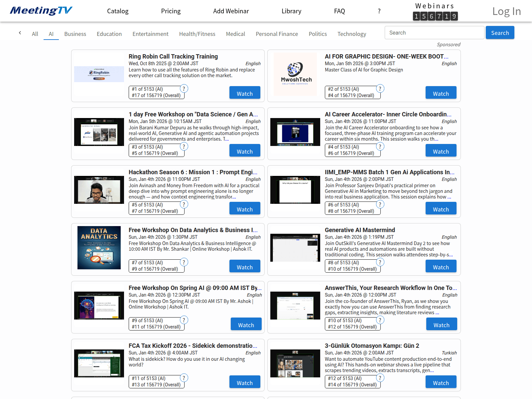Watch the Data Analytics & Business Intelligence workshop
Image resolution: width=532 pixels, height=399 pixels.
click(x=245, y=266)
